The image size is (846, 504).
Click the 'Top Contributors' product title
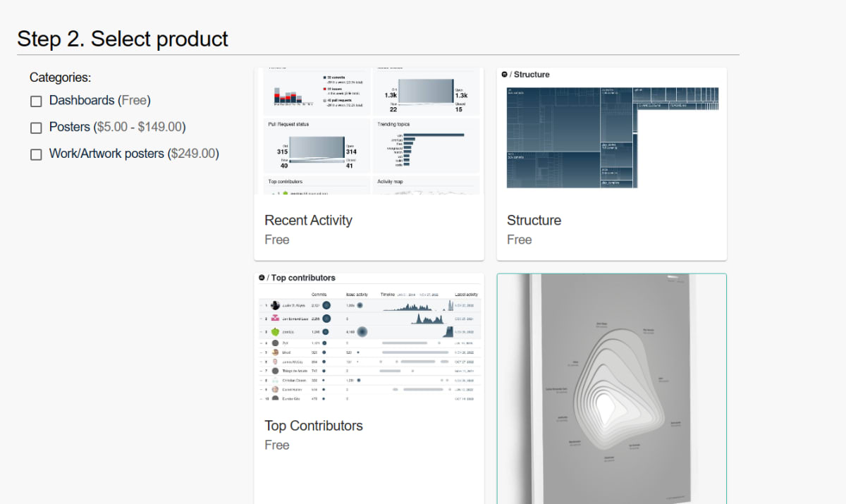[314, 426]
